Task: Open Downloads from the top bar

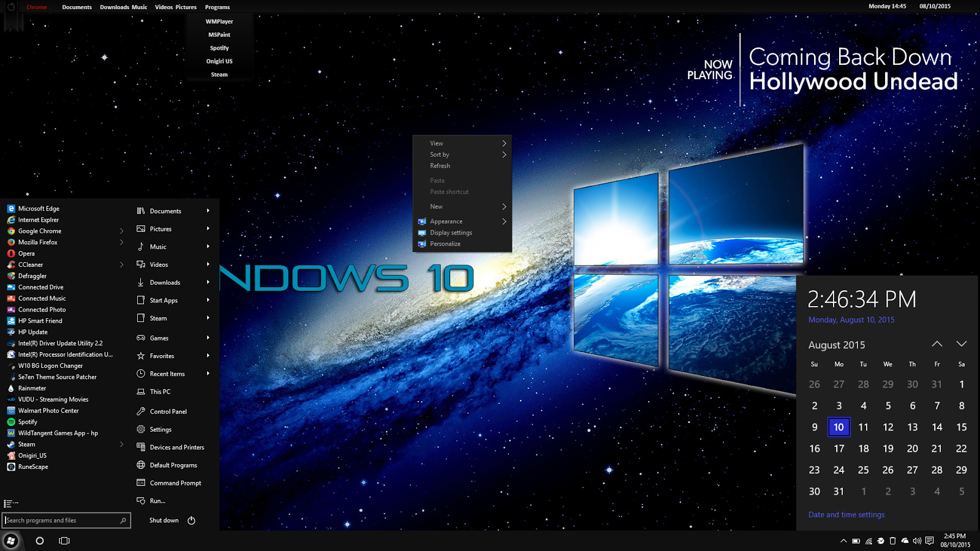Action: 115,7
